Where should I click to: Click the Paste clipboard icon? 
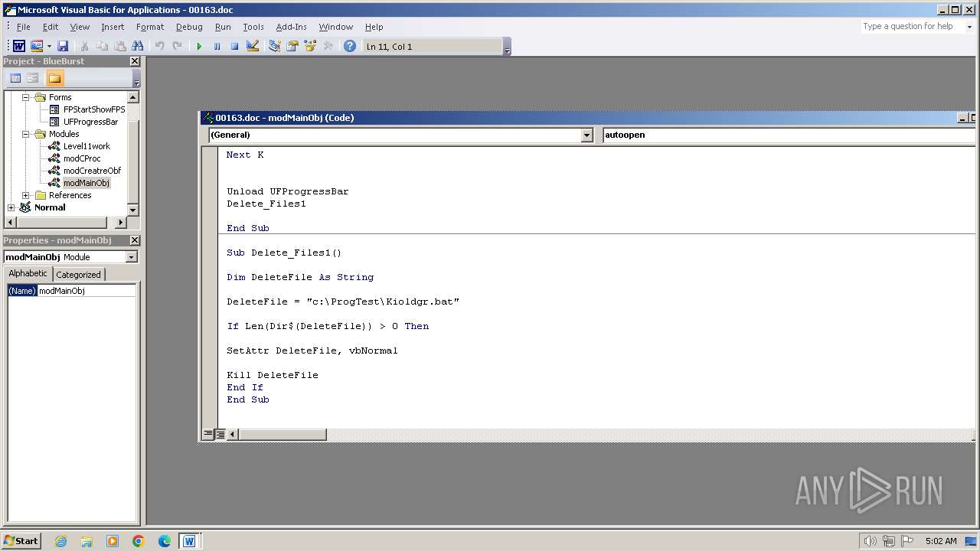[119, 47]
